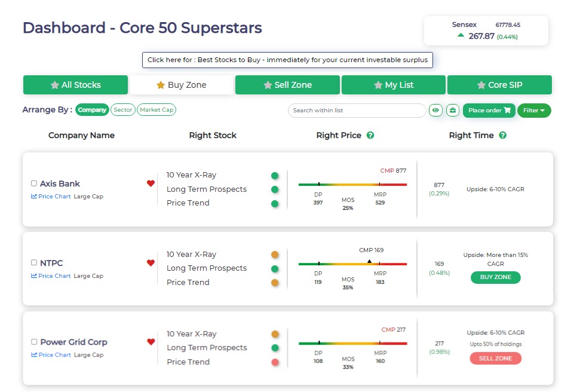This screenshot has width=580, height=392.
Task: Tick the Axis Bank checkbox
Action: click(34, 183)
